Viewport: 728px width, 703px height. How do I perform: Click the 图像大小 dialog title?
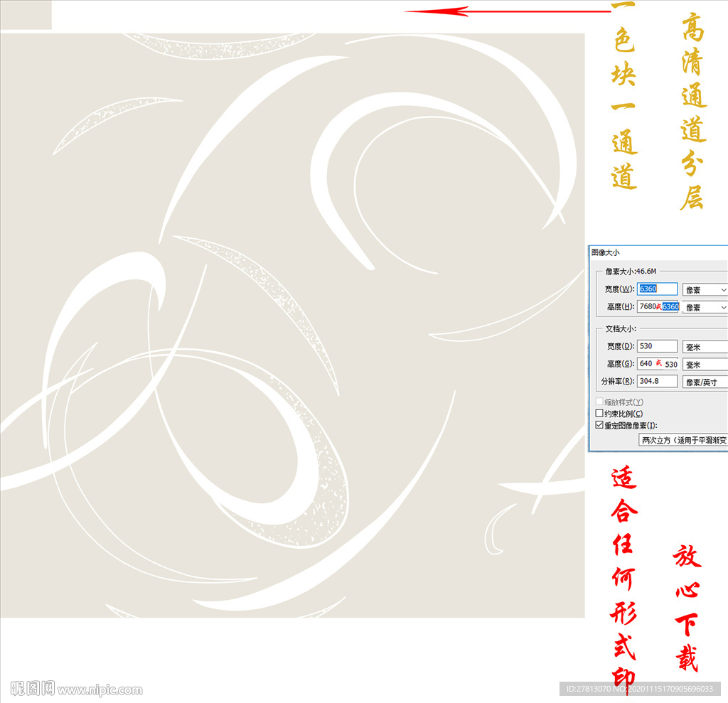[605, 252]
